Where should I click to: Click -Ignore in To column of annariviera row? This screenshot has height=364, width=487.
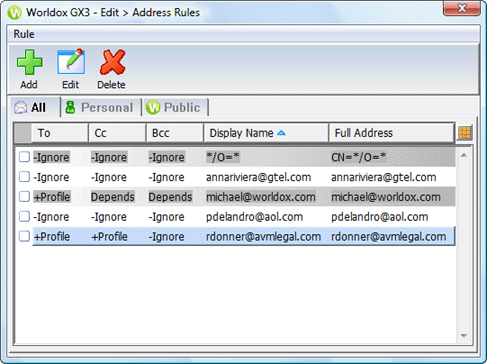coord(51,177)
